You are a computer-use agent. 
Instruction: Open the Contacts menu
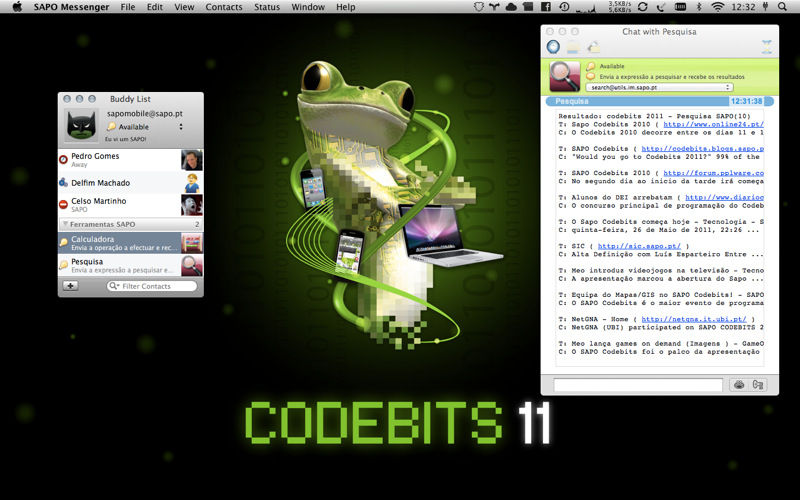tap(224, 7)
